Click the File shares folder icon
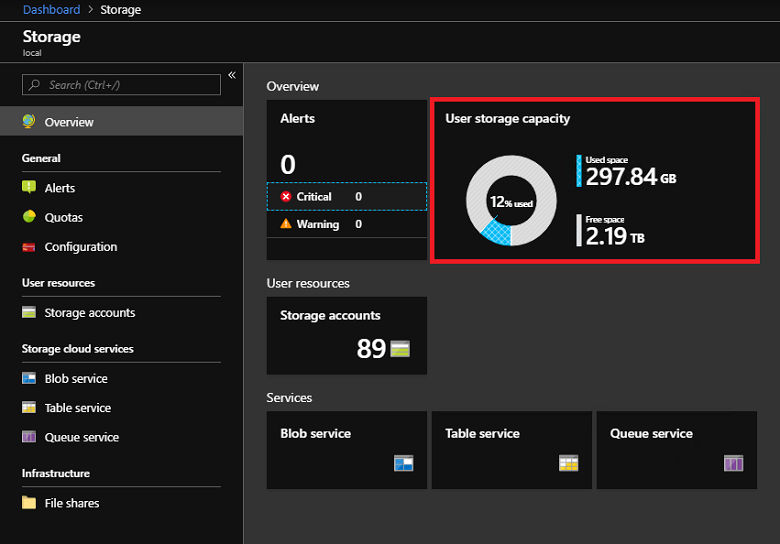This screenshot has width=780, height=544. coord(29,503)
